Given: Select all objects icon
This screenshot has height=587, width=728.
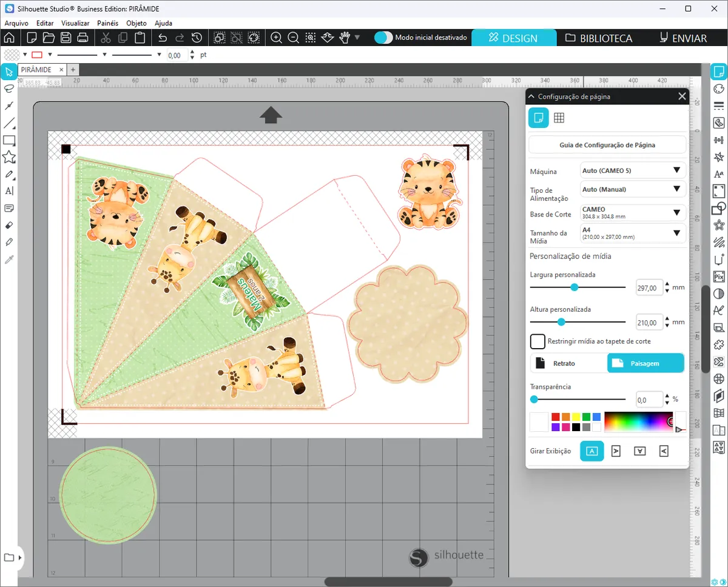Looking at the screenshot, I should (x=219, y=38).
